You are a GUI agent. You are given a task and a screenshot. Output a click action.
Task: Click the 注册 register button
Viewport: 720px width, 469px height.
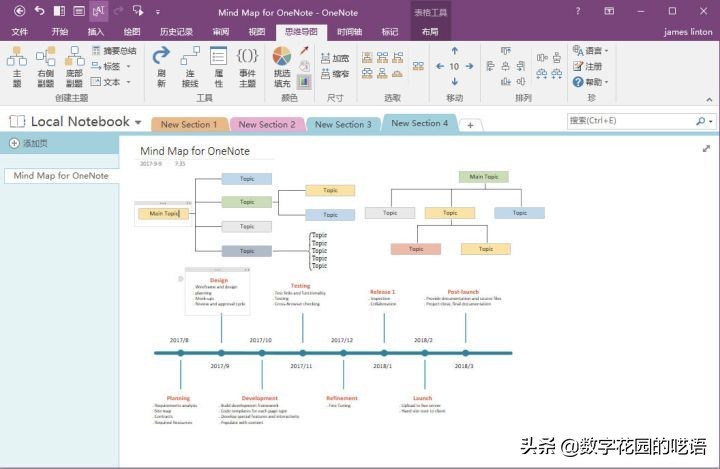coord(587,67)
